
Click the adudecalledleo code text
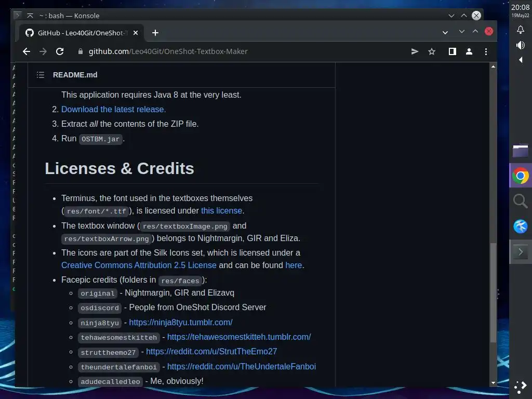coord(110,382)
